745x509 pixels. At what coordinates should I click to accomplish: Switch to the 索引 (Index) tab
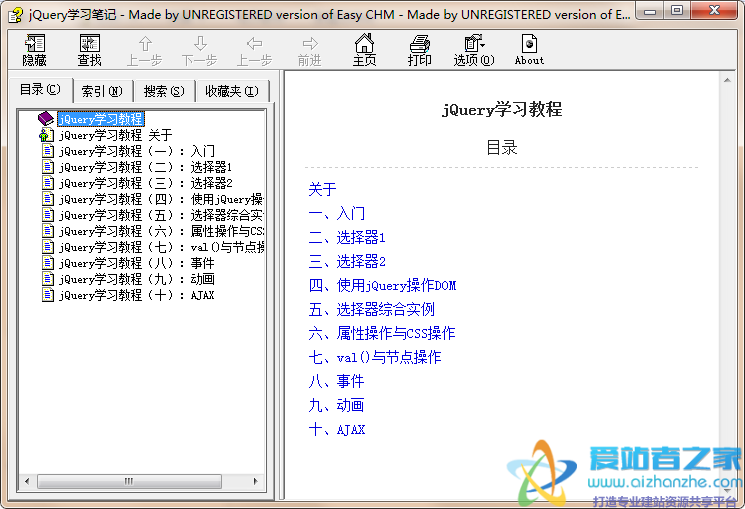coord(102,91)
